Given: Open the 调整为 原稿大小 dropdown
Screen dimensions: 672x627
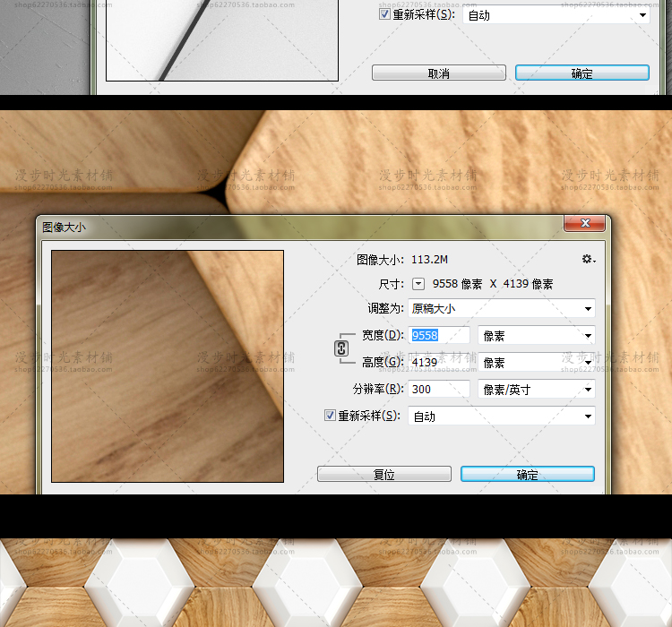Looking at the screenshot, I should click(x=502, y=309).
